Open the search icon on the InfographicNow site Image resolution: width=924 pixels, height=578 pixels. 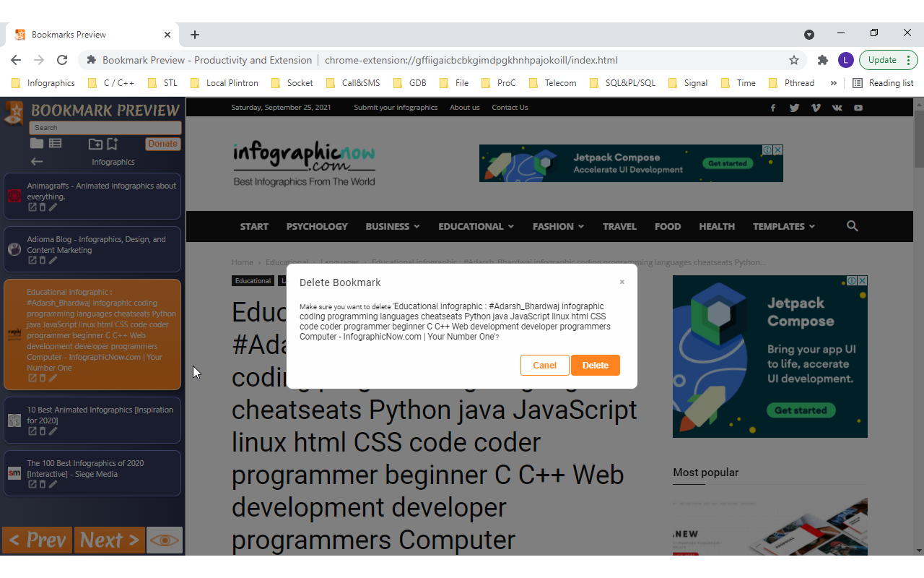click(852, 226)
